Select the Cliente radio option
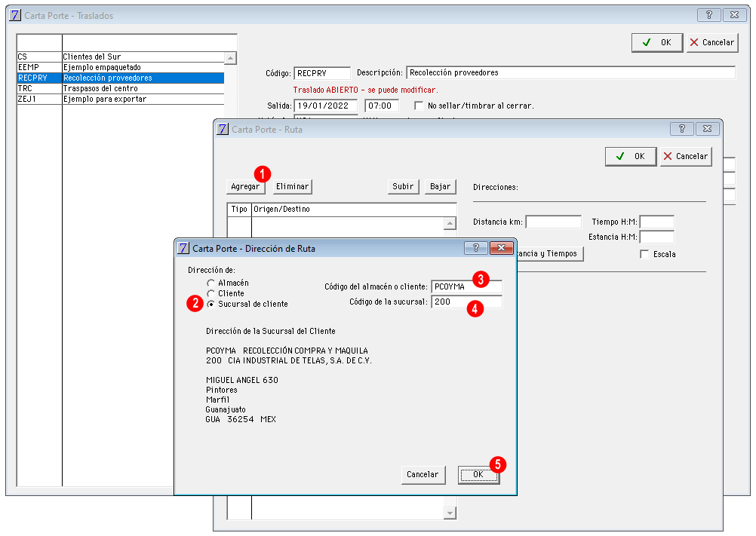The width and height of the screenshot is (756, 536). tap(211, 294)
